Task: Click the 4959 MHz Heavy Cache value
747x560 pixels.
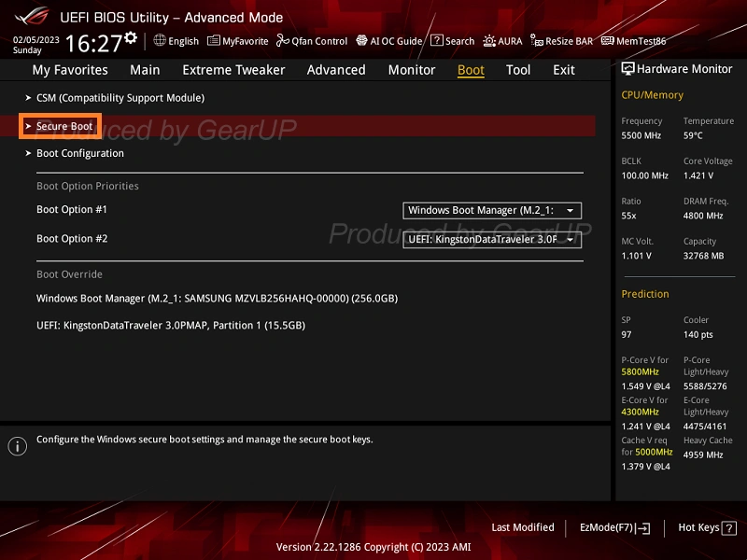Action: point(703,455)
